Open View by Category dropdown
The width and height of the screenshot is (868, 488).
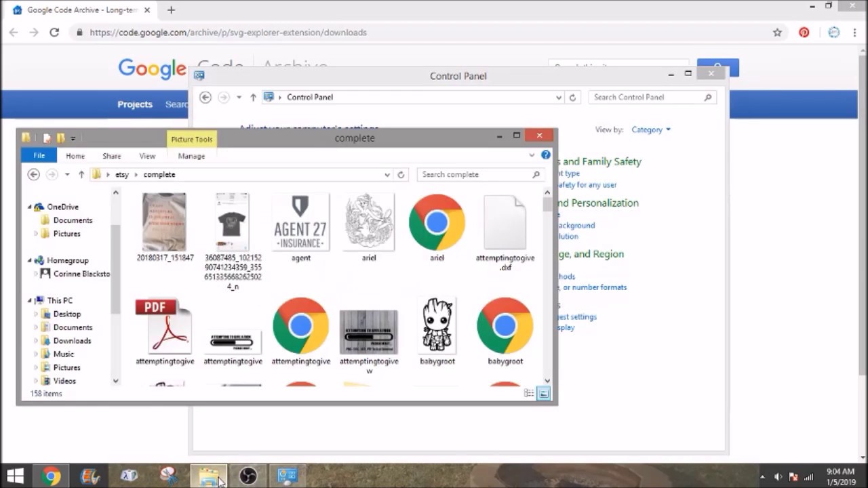point(651,129)
